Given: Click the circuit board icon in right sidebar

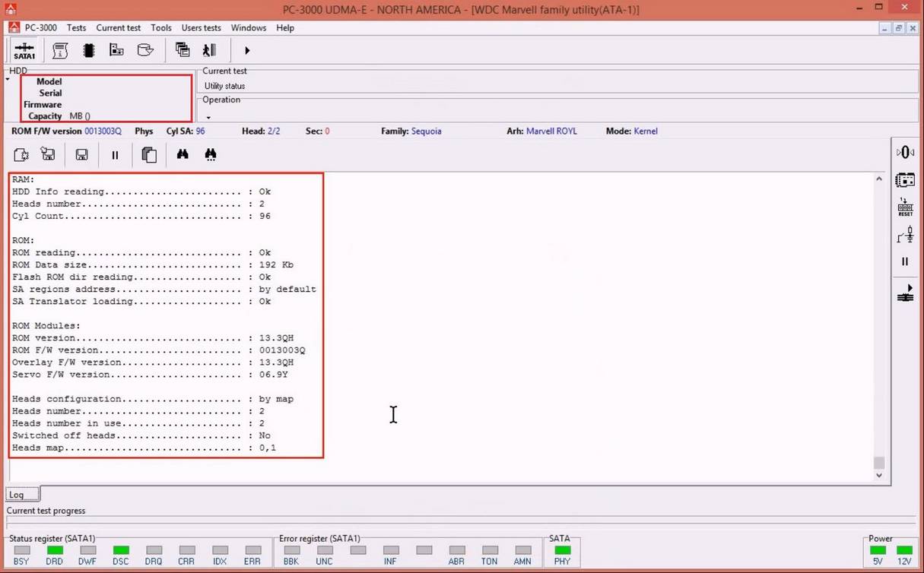Looking at the screenshot, I should (905, 180).
